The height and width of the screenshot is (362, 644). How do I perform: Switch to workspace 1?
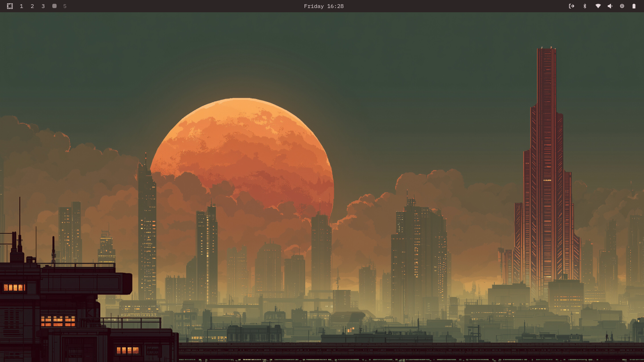coord(21,6)
